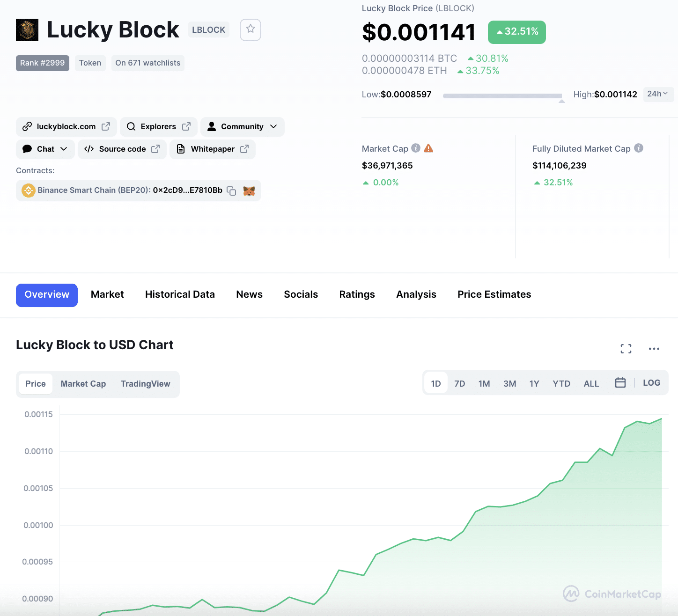Click the On 671 watchlists tag
Screen dimensions: 678x616
(x=148, y=63)
